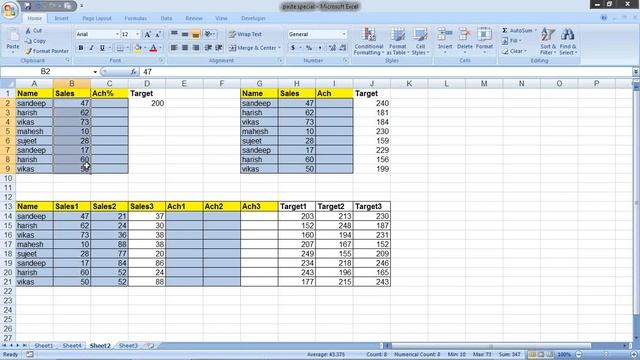
Task: Click the Format cells icon
Action: 484,35
